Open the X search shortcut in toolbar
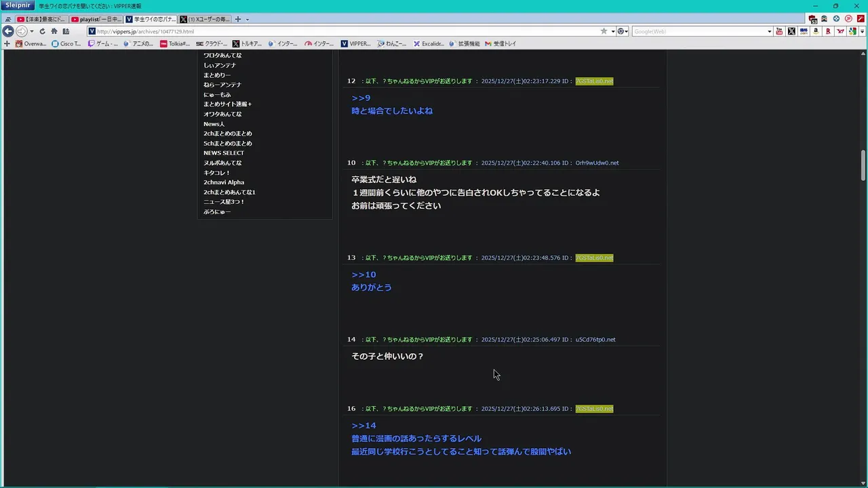This screenshot has width=868, height=488. [791, 31]
